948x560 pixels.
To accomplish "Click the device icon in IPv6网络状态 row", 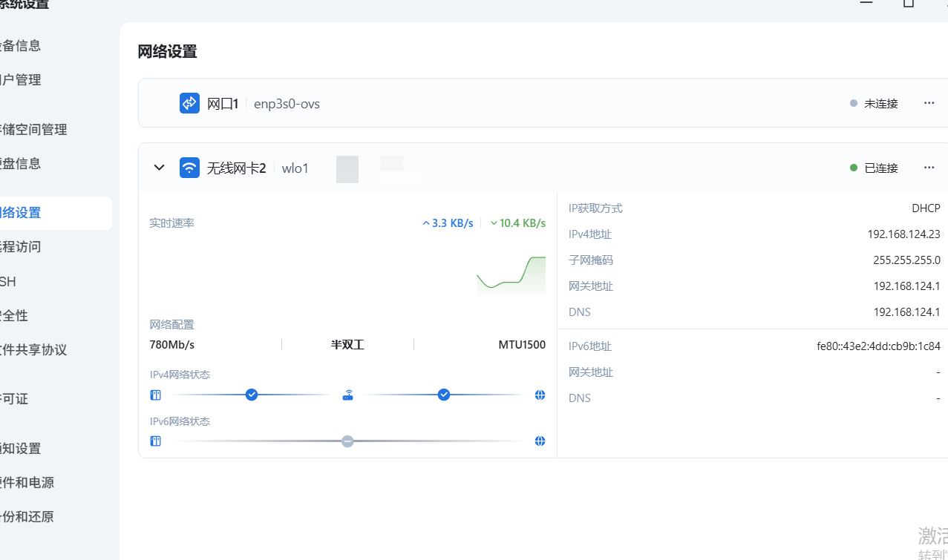I will (156, 441).
